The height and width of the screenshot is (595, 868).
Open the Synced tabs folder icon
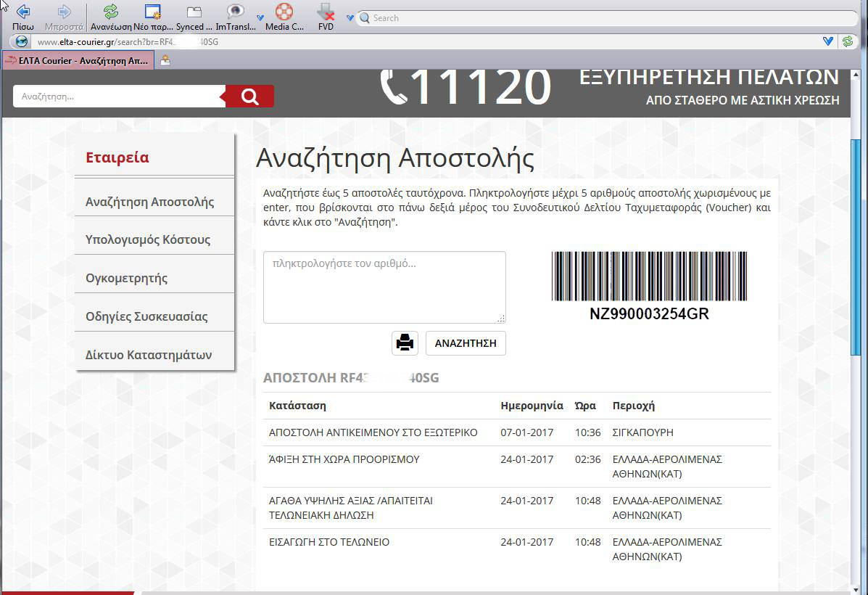(194, 12)
